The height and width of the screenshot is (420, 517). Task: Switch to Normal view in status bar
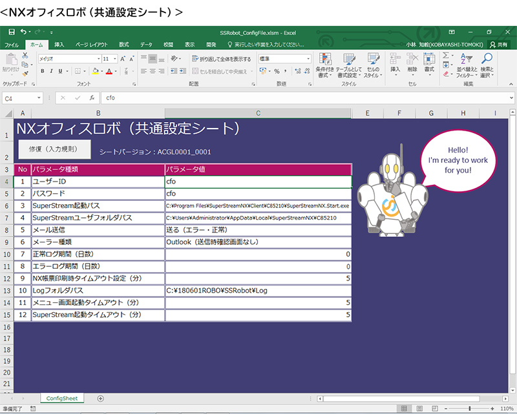coord(404,409)
